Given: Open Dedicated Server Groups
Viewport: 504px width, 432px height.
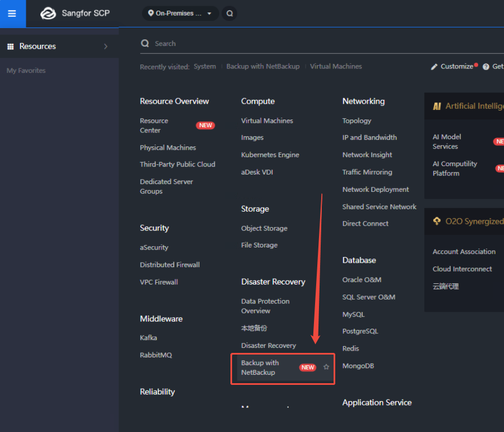Looking at the screenshot, I should (x=167, y=187).
